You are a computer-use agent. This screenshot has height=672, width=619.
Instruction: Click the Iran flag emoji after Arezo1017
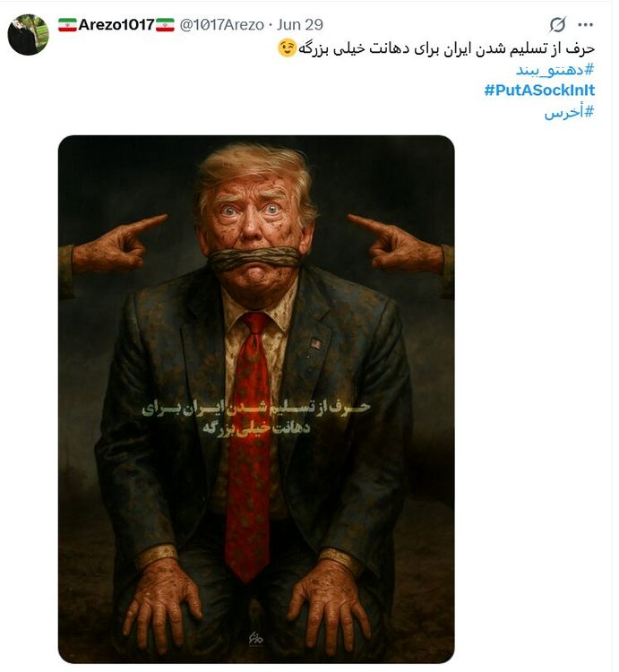tap(165, 25)
